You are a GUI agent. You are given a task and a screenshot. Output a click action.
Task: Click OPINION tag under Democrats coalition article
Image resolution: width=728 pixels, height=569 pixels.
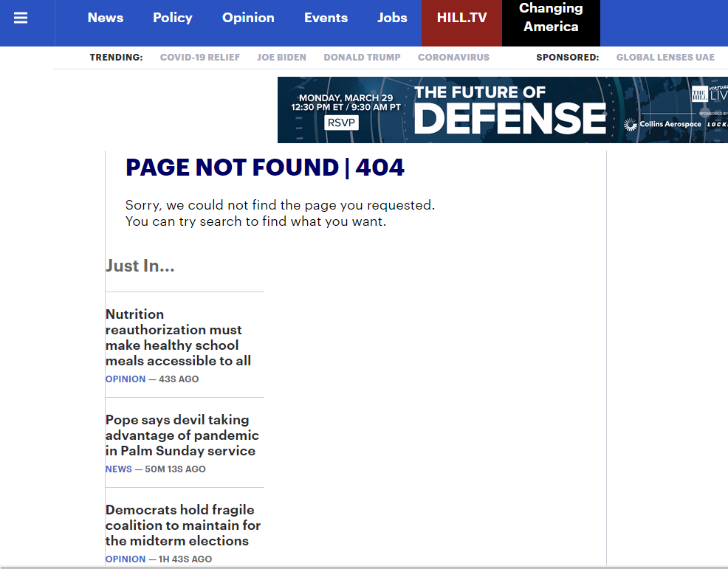pyautogui.click(x=126, y=559)
